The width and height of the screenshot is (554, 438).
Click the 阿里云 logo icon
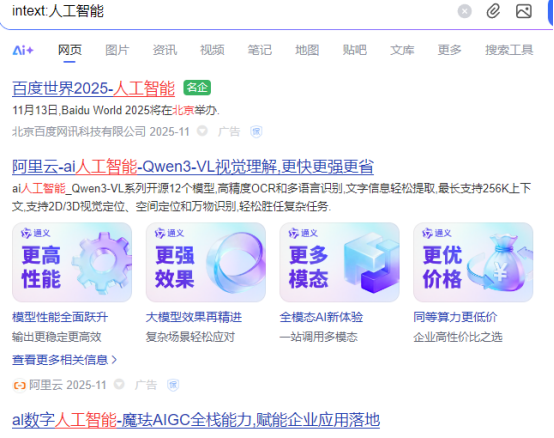click(19, 385)
